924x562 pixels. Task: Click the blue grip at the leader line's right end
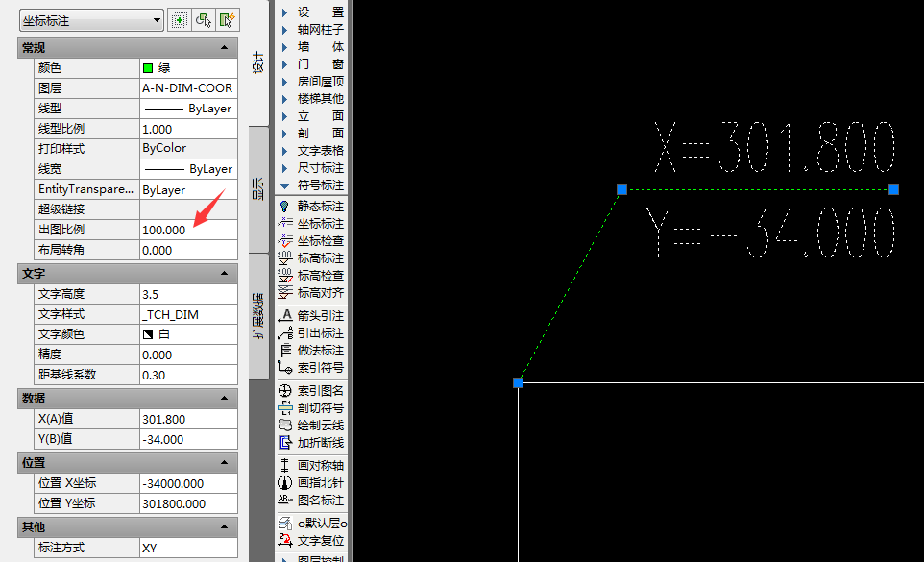coord(894,189)
